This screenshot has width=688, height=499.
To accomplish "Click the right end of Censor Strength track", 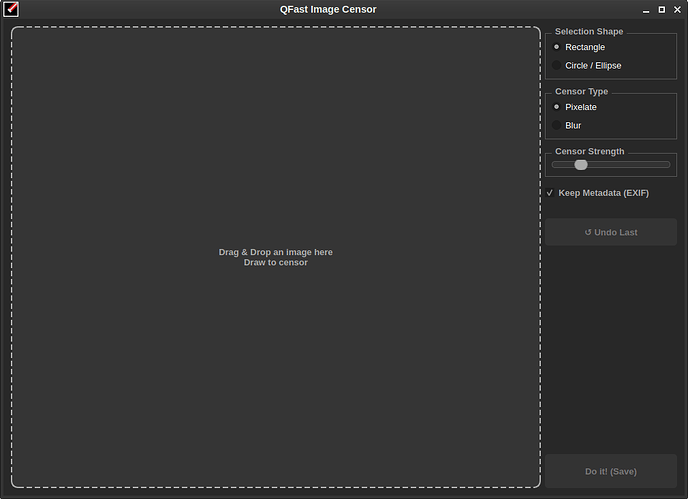I will (667, 164).
